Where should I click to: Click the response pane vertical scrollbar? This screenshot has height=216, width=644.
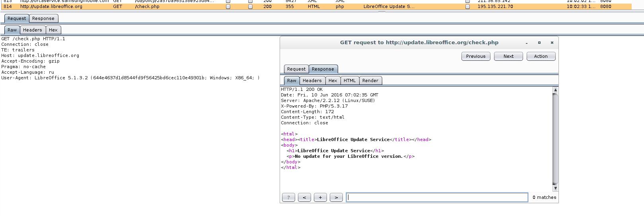555,139
